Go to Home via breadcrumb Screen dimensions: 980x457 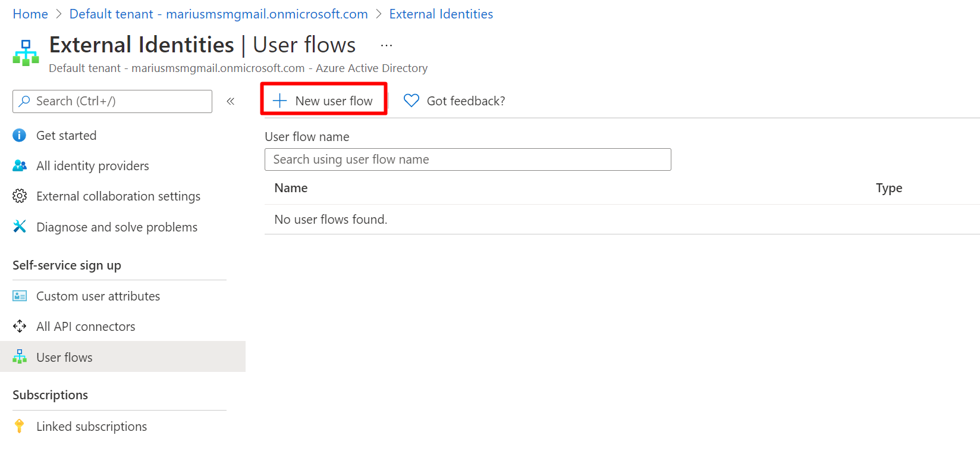click(30, 14)
